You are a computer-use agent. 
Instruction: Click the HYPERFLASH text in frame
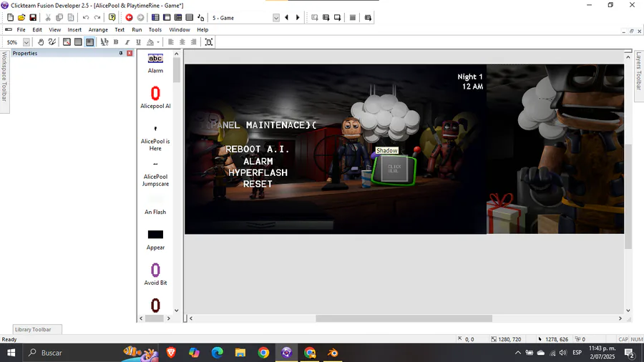[x=258, y=173]
